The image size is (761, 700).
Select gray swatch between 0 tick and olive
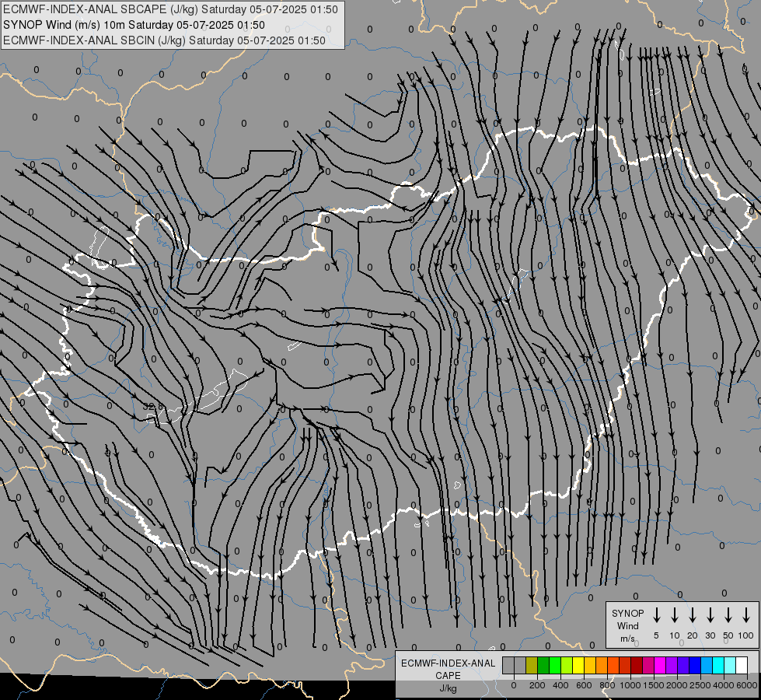click(520, 665)
